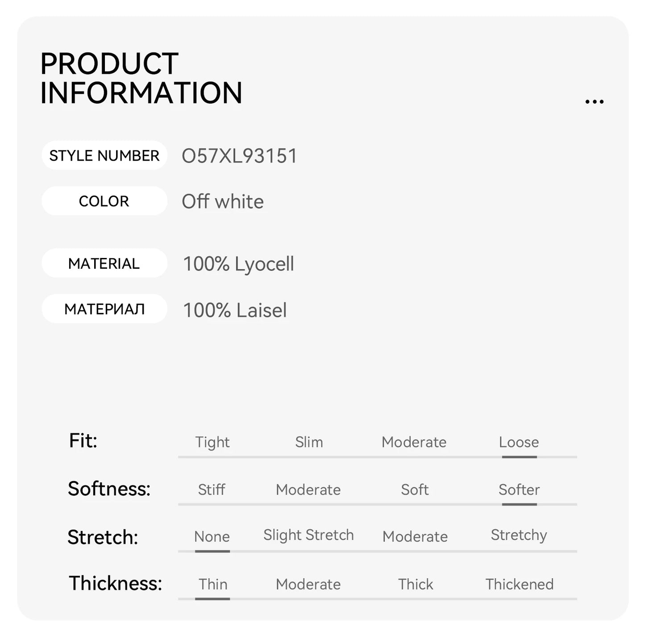Pick the Soft softness option

[415, 490]
